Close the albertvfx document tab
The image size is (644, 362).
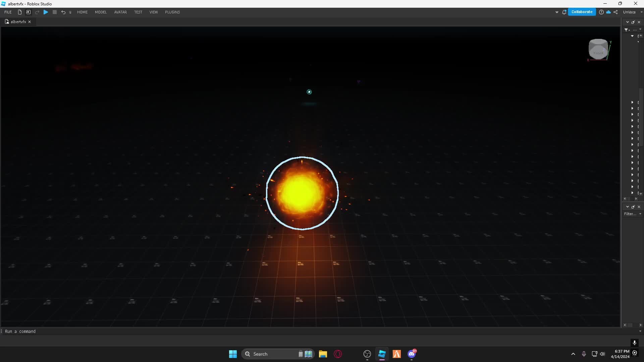[x=30, y=22]
